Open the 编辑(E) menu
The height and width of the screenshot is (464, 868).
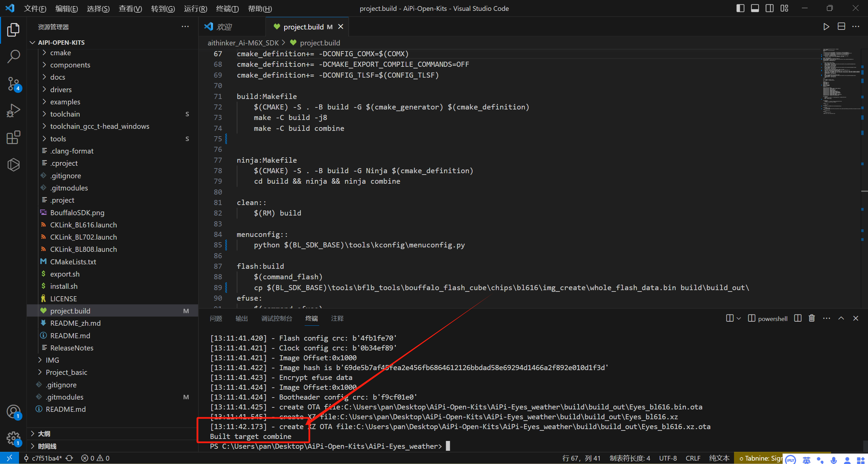[x=66, y=8]
